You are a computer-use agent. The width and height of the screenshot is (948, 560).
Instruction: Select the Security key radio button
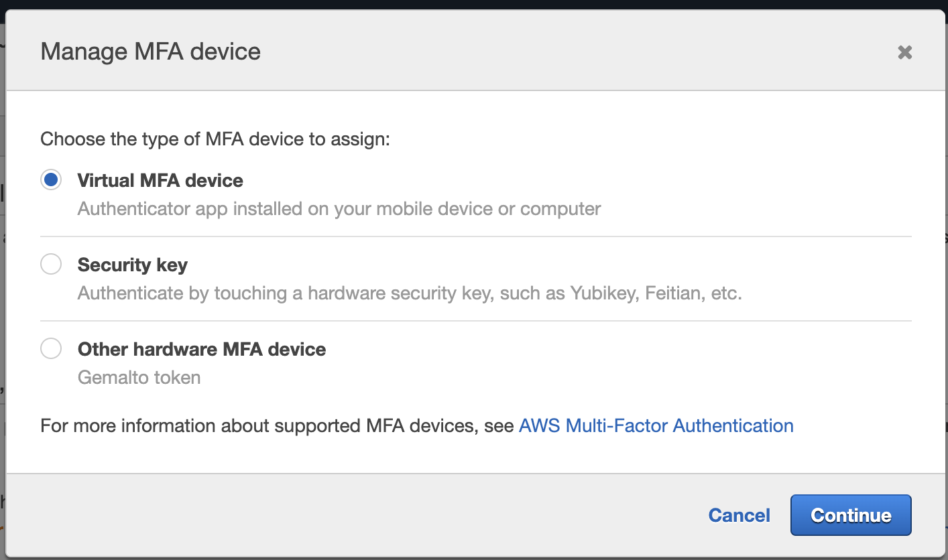pos(51,265)
